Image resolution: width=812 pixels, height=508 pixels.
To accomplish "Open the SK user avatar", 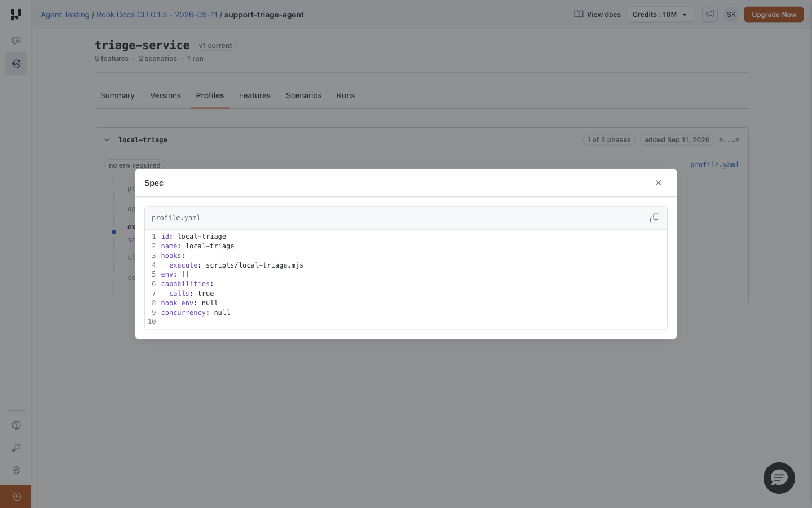I will [731, 15].
